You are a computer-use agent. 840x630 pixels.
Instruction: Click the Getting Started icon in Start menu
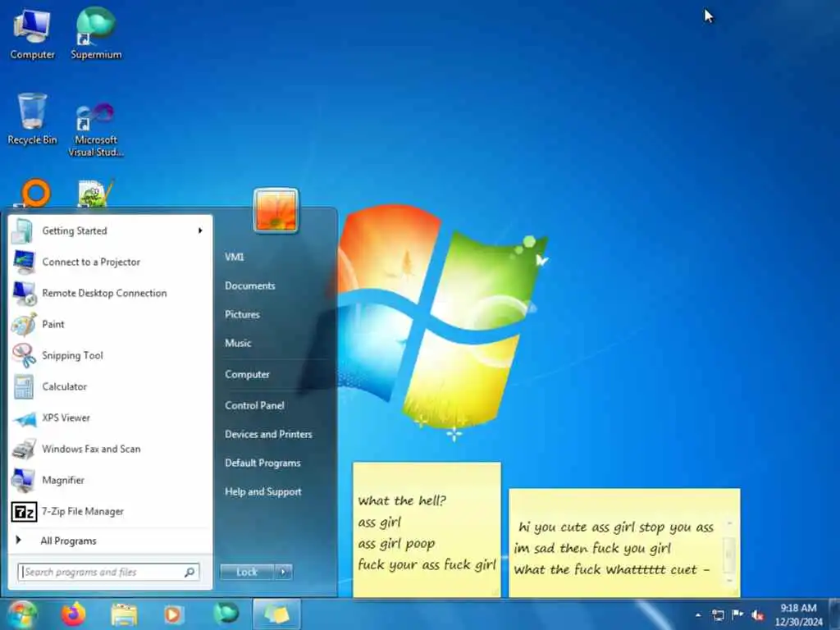[x=24, y=231]
